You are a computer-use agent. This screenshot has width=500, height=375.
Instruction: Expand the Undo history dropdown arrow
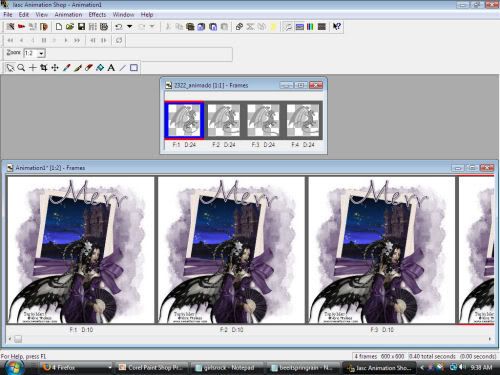pyautogui.click(x=129, y=27)
